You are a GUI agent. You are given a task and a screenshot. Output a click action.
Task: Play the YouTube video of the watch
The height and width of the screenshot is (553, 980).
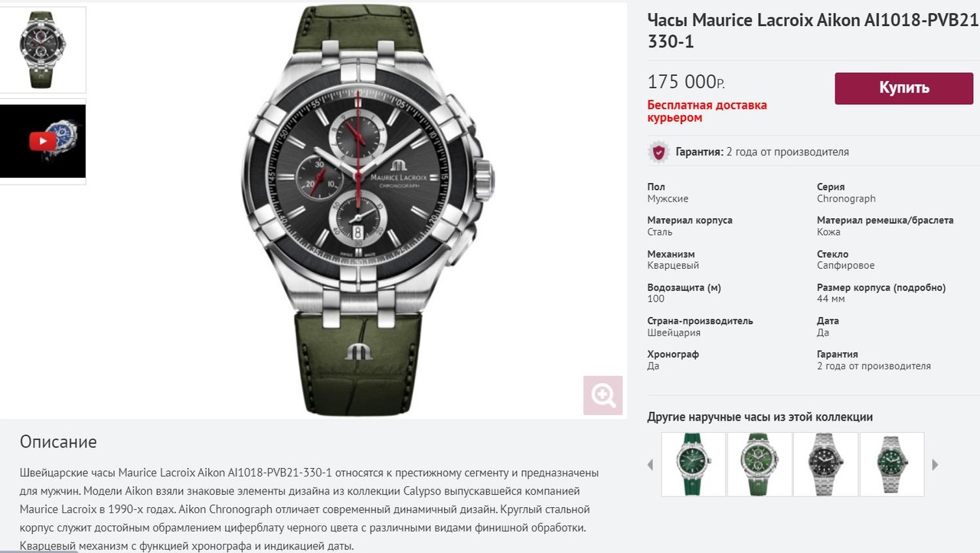[x=43, y=141]
